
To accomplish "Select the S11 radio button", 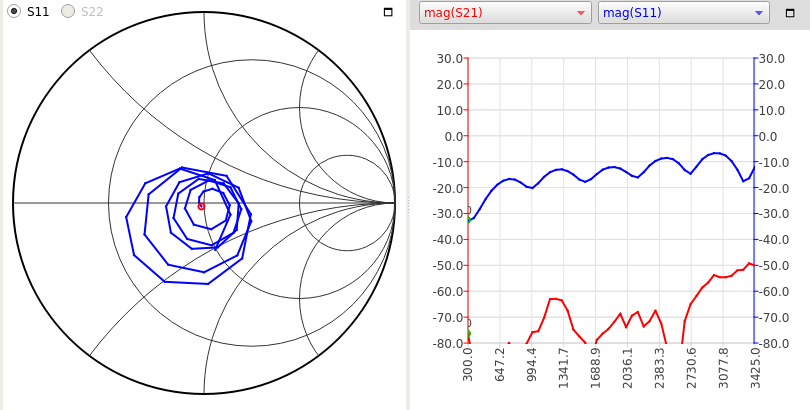I will 14,11.
